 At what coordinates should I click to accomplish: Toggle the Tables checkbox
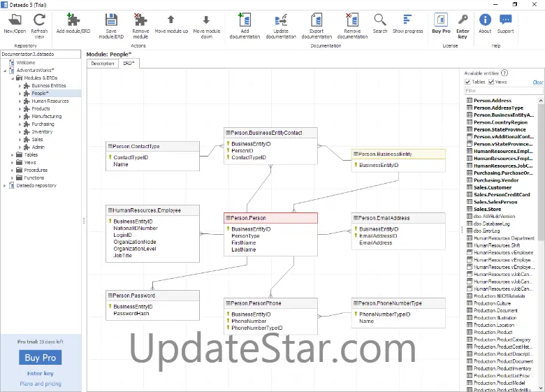468,82
